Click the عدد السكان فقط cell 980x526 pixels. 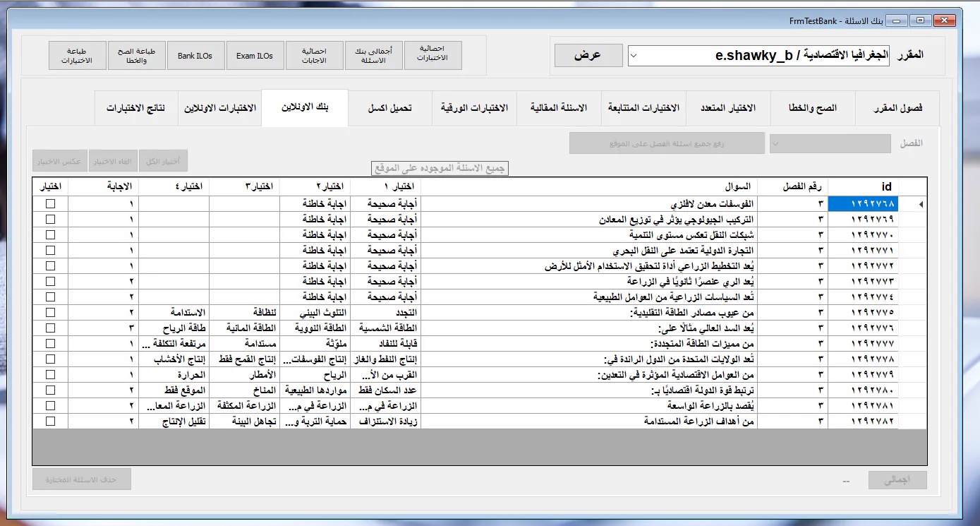(x=385, y=390)
